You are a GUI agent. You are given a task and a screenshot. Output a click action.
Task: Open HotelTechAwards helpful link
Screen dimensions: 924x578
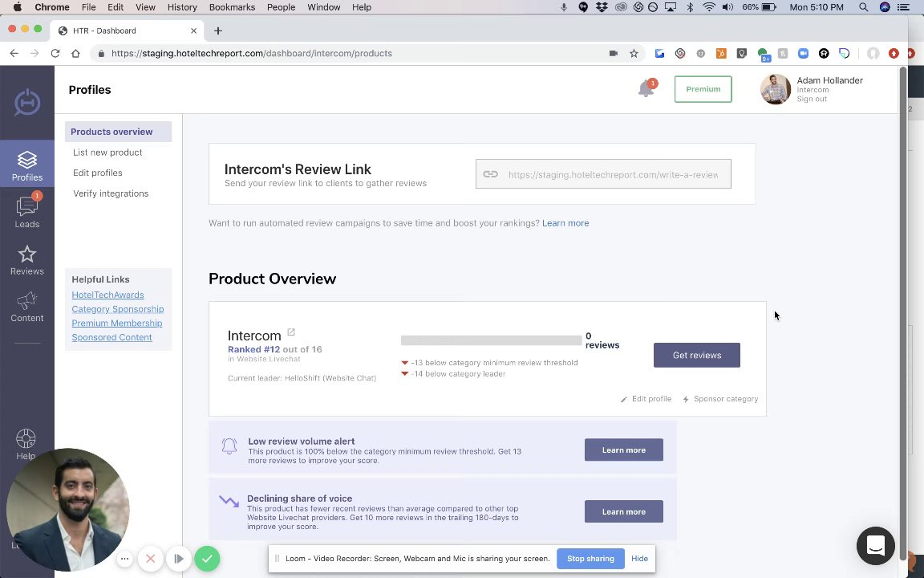coord(107,295)
